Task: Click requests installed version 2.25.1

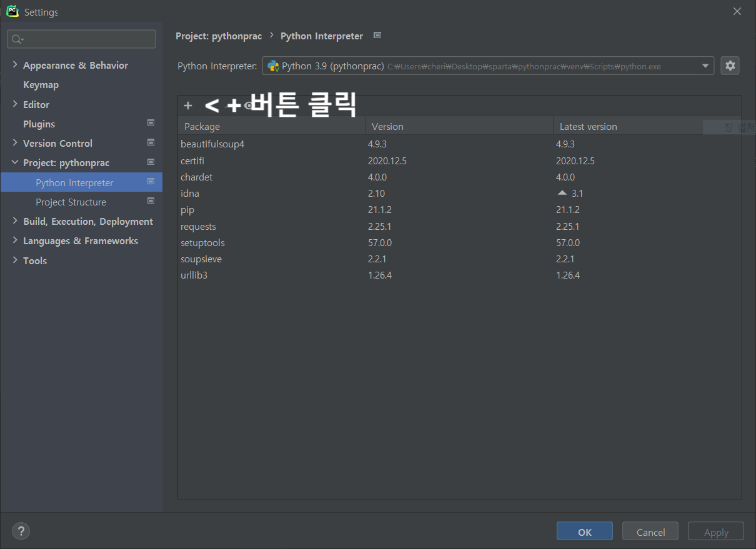Action: tap(380, 226)
